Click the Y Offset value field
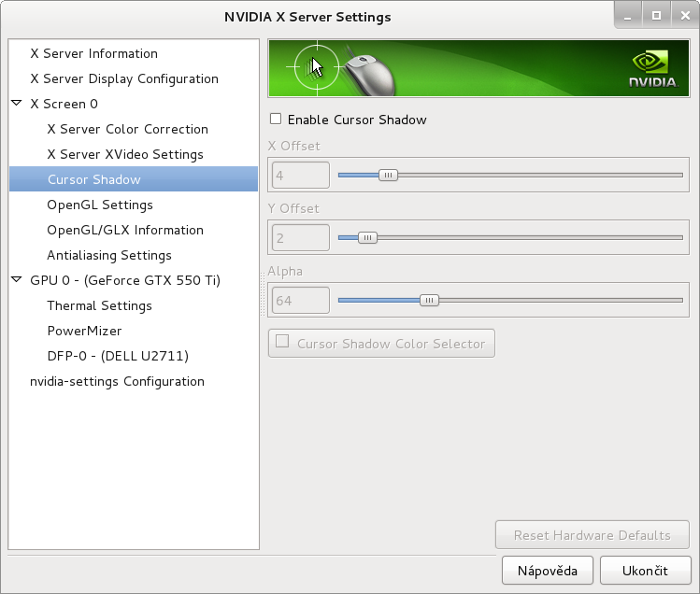This screenshot has width=700, height=594. click(300, 237)
